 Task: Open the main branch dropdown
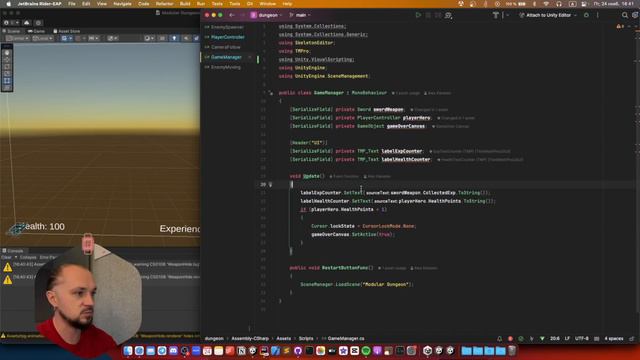(300, 15)
